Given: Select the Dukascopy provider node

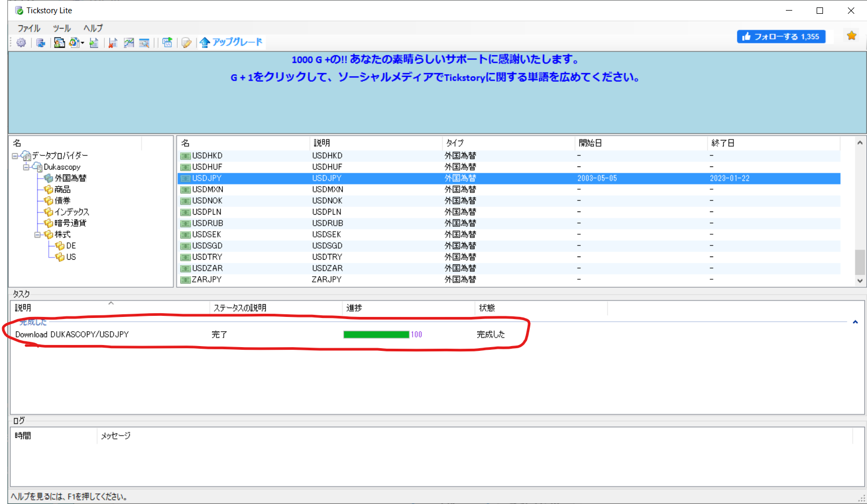Looking at the screenshot, I should (x=62, y=167).
